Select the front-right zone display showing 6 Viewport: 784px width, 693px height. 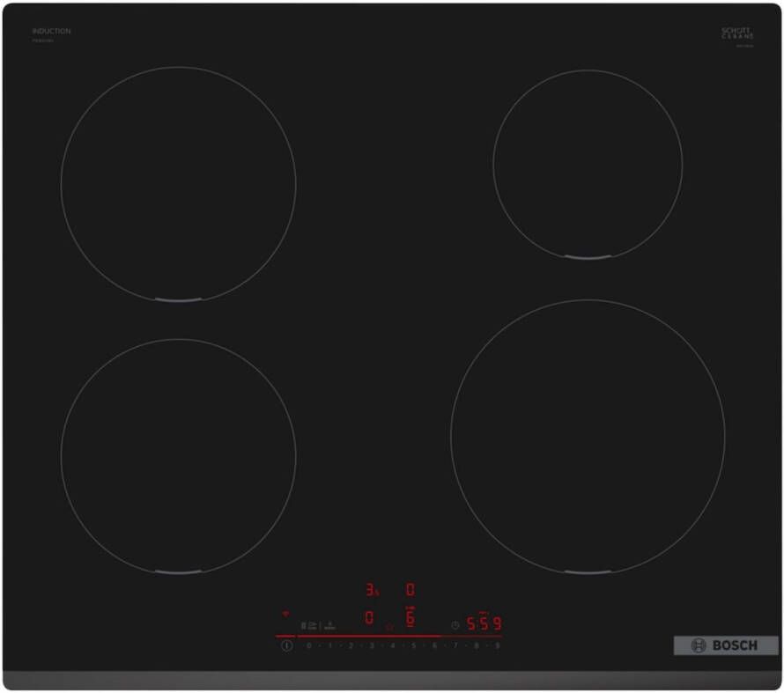coord(410,618)
